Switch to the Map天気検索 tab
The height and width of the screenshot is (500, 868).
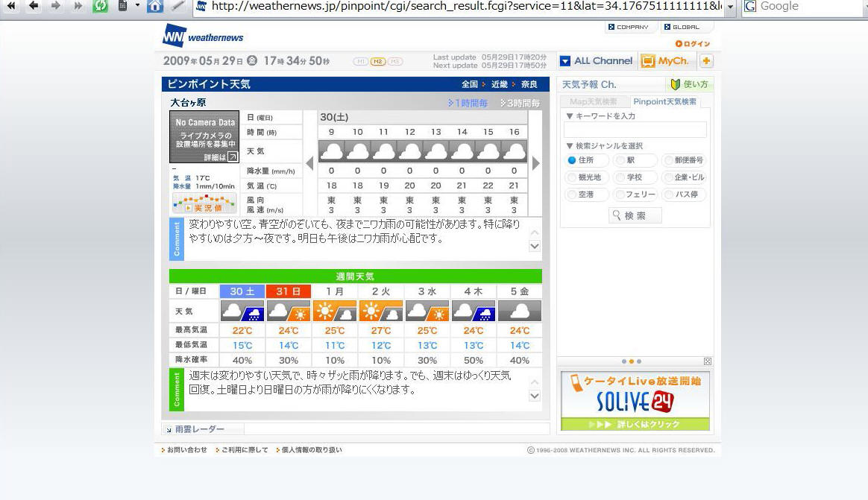point(593,102)
